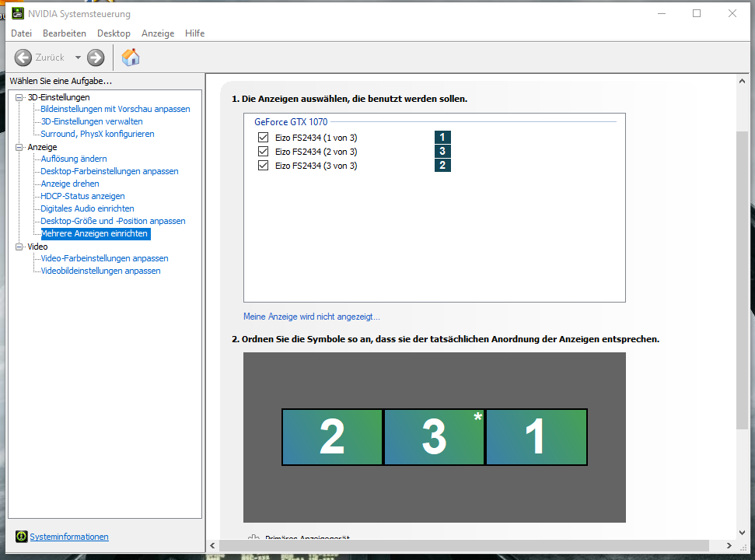
Task: Go to the Home page icon
Action: coord(131,58)
